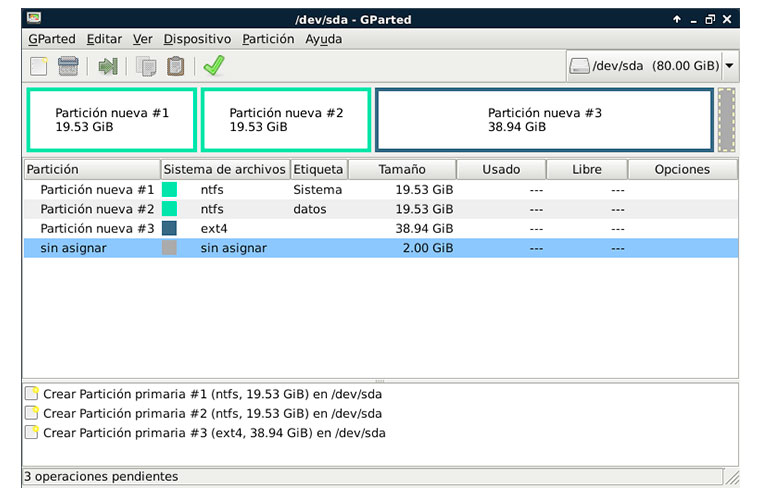Click the dark blue ext4 swatch for Partición #3
Screen dimensions: 760x498
click(169, 228)
